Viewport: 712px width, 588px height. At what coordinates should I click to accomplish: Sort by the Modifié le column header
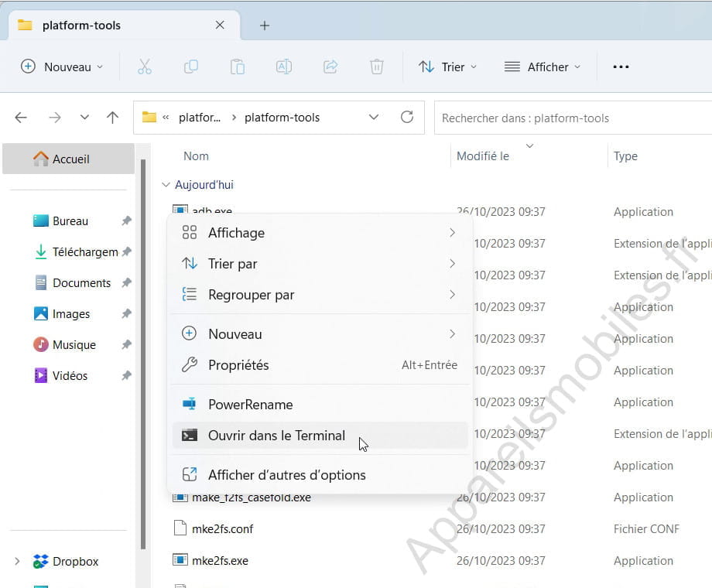(483, 156)
